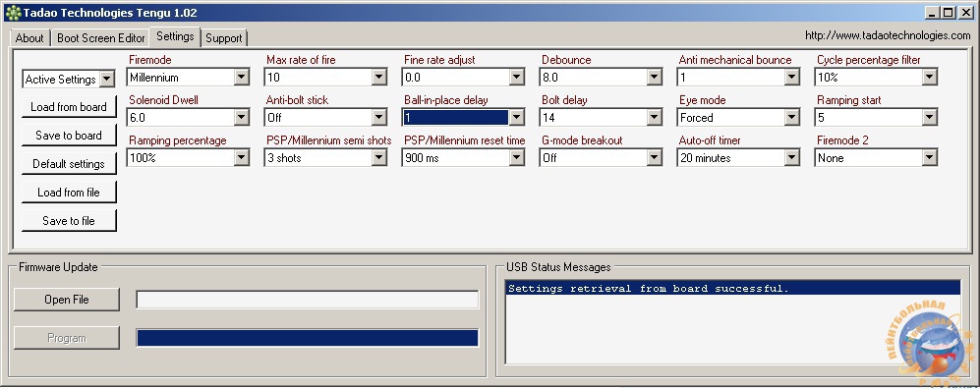Screen dimensions: 980x389
Task: Click the firmware programming progress bar
Action: (x=308, y=338)
